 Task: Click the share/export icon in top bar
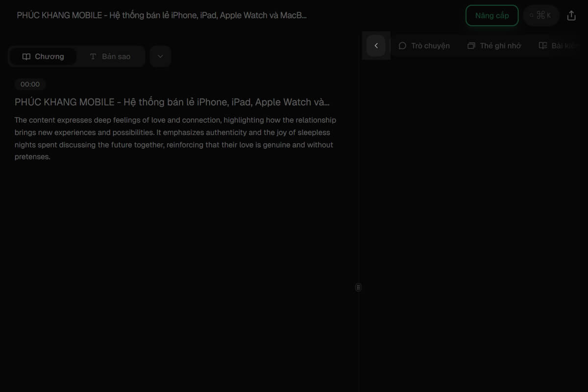tap(571, 16)
